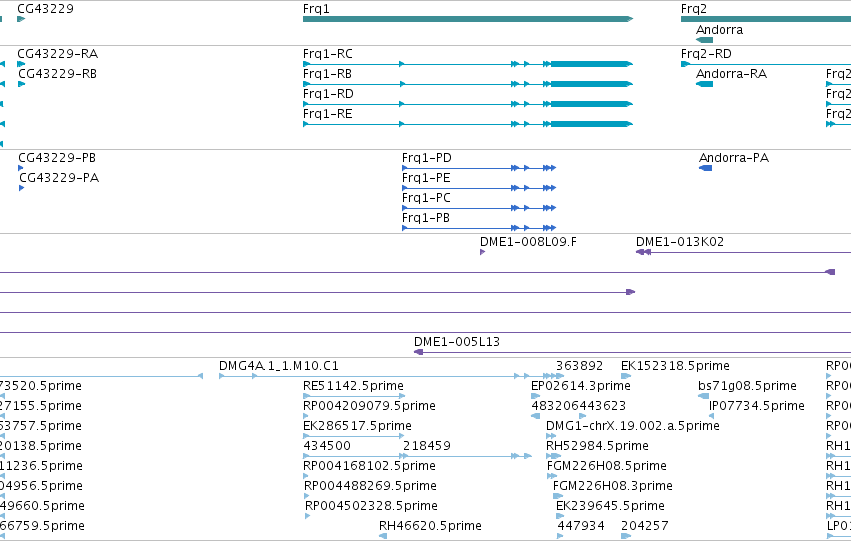This screenshot has width=851, height=541.
Task: Select the DME1-008L09.F feature
Action: coord(482,252)
